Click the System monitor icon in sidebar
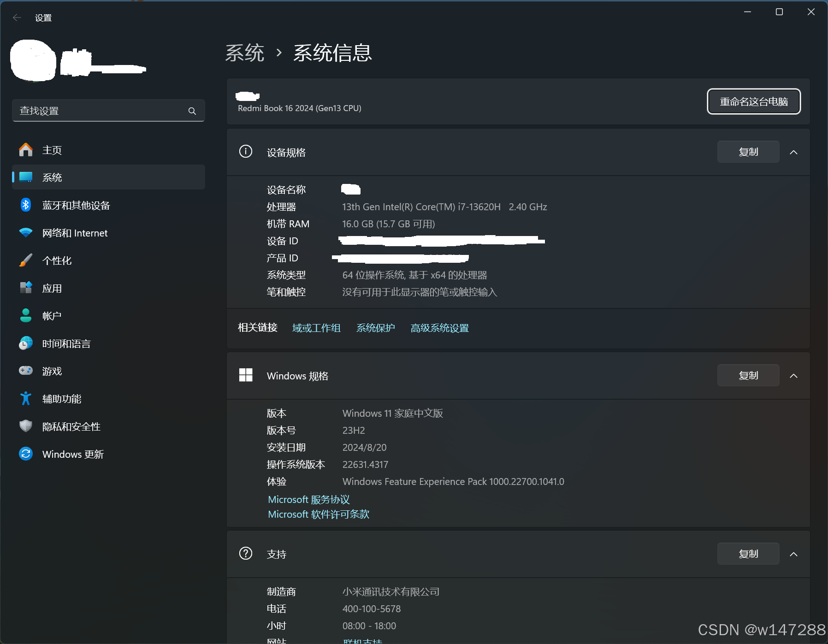This screenshot has width=828, height=644. (26, 177)
